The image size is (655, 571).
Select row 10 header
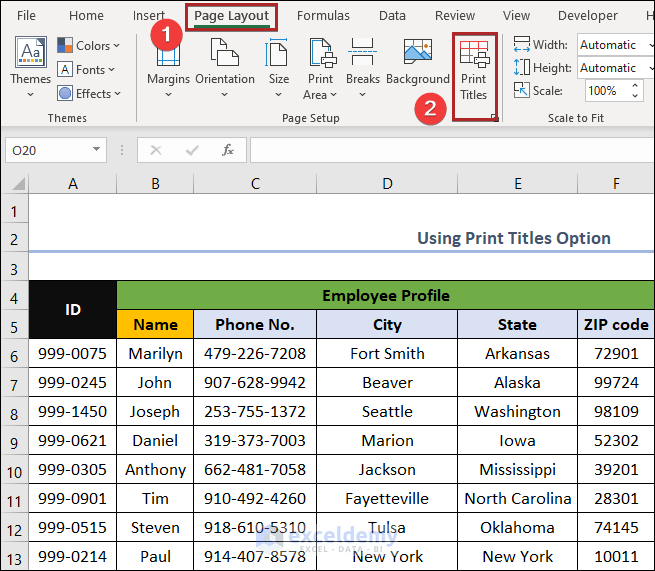click(x=14, y=470)
